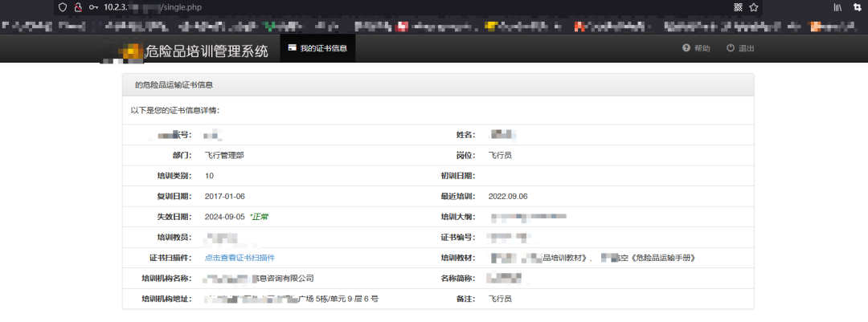
Task: Open the browser library icon
Action: [x=838, y=7]
